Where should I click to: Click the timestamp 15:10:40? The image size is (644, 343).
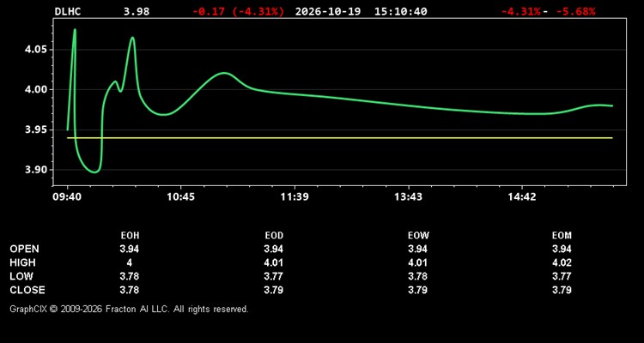point(400,11)
